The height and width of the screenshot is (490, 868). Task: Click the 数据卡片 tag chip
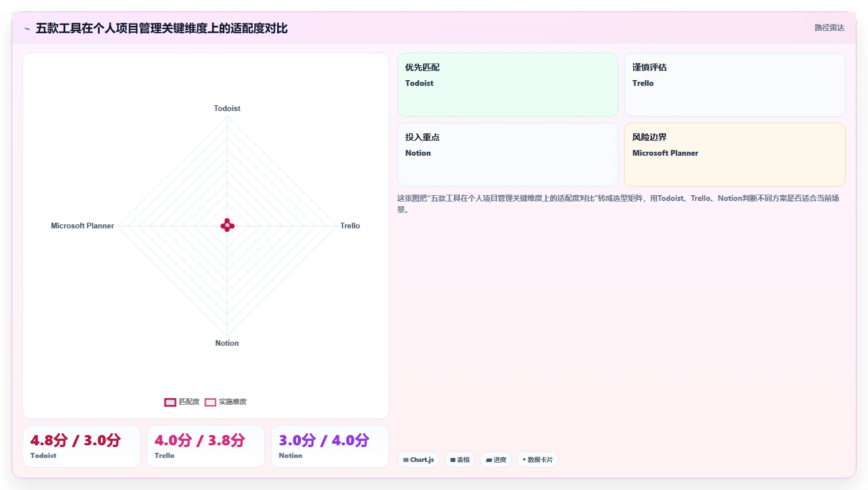click(538, 460)
